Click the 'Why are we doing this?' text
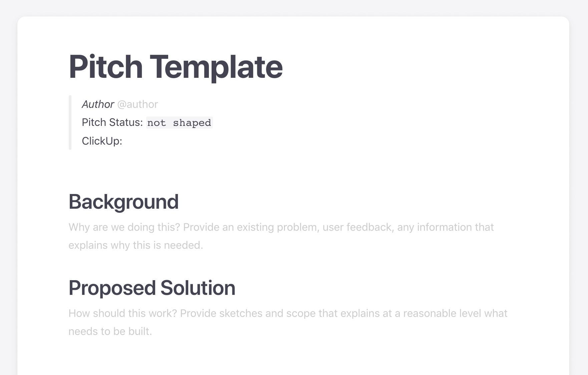The image size is (588, 375). pos(124,227)
